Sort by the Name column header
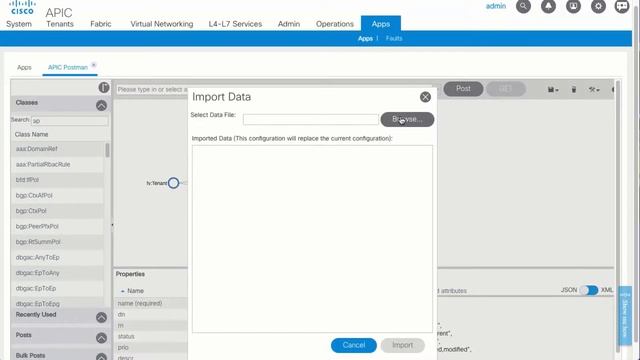The width and height of the screenshot is (640, 360). pos(135,291)
